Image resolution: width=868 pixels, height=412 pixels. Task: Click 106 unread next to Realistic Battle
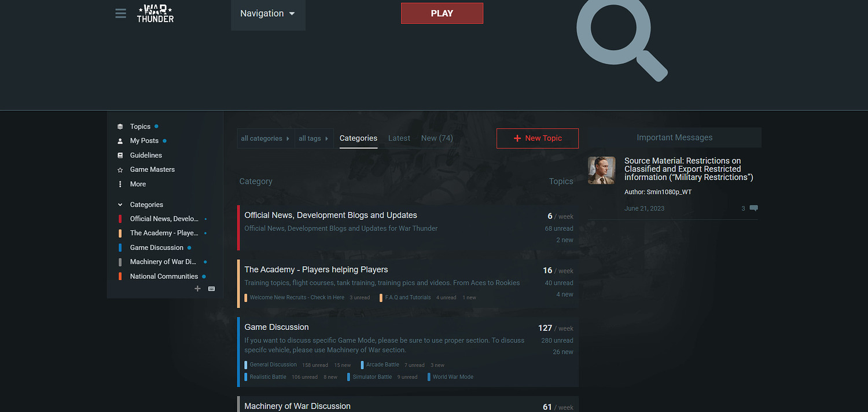click(304, 377)
